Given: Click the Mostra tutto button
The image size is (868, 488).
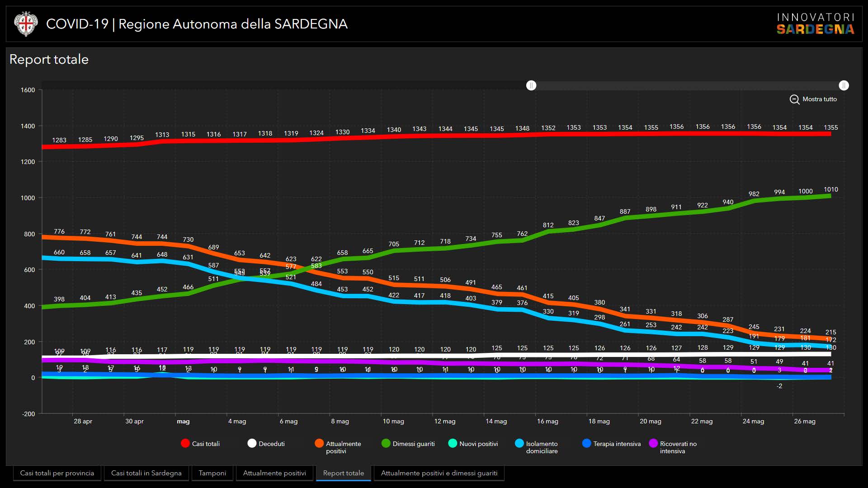Looking at the screenshot, I should pos(819,99).
